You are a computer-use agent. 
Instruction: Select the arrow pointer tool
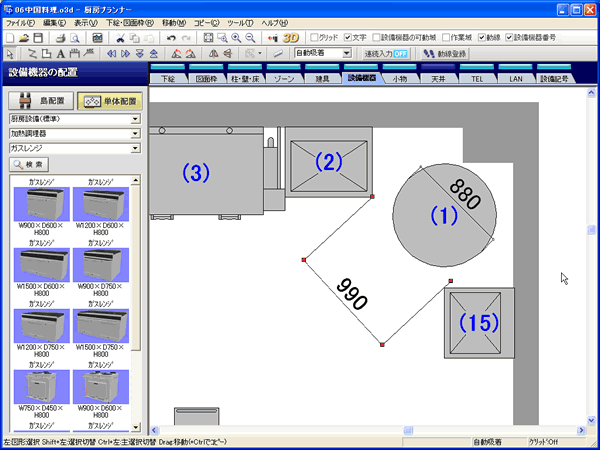[10, 53]
